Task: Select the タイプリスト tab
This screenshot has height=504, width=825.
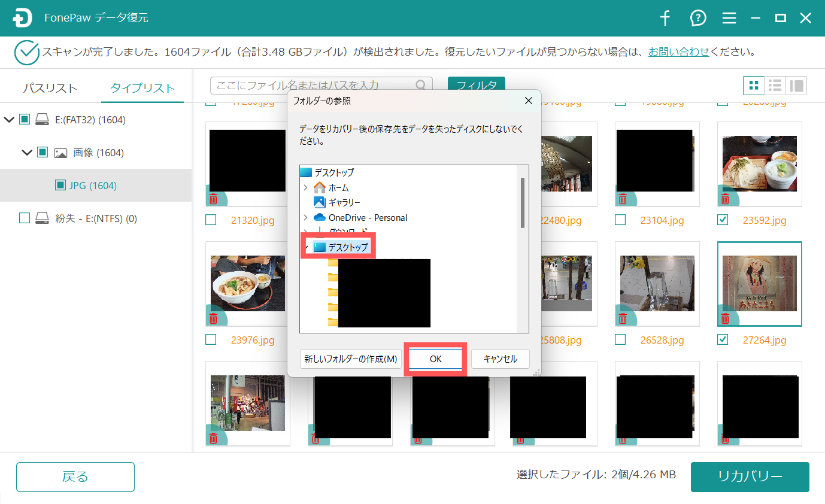Action: pyautogui.click(x=142, y=88)
